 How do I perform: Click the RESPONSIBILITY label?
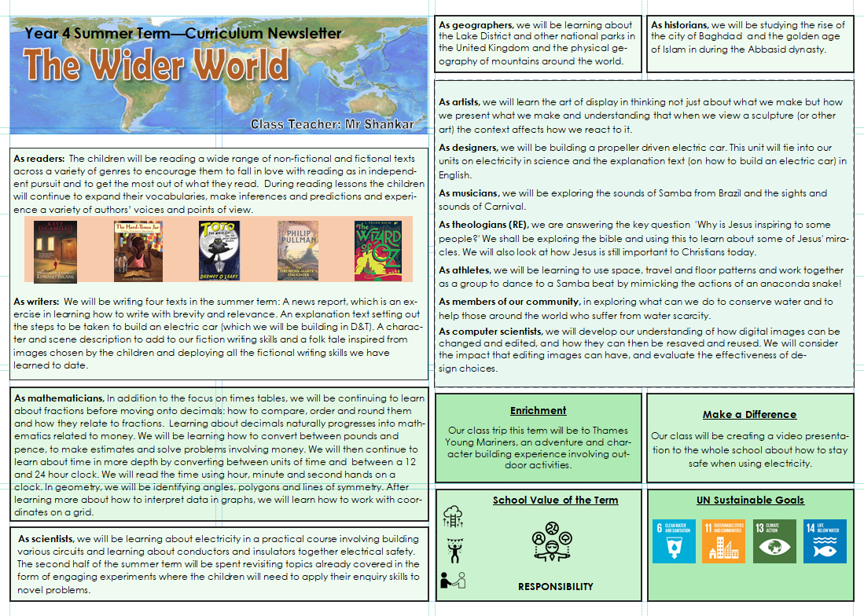coord(555,587)
